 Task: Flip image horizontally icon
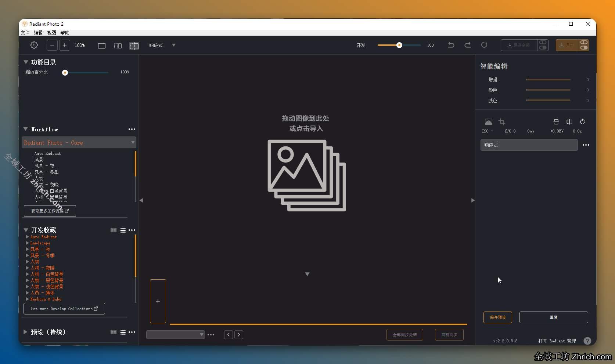569,122
